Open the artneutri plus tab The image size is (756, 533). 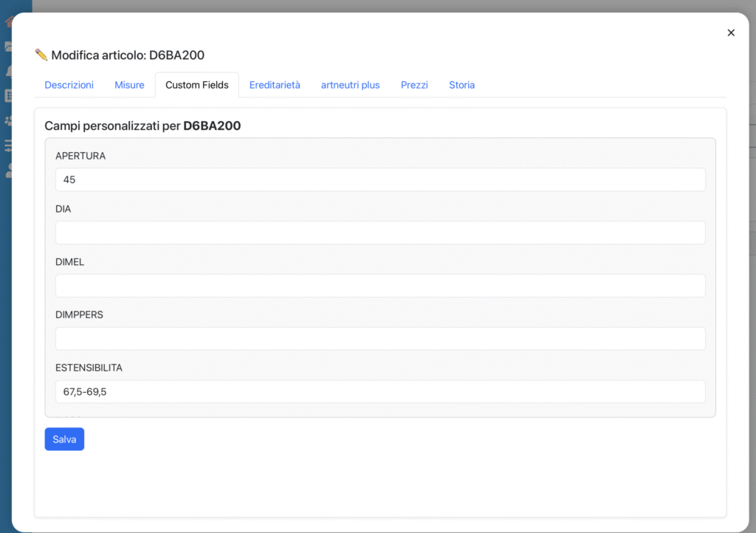(x=350, y=85)
